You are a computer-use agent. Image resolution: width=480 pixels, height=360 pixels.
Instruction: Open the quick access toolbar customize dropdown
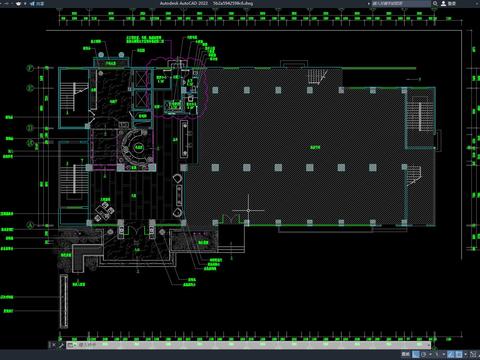25,4
